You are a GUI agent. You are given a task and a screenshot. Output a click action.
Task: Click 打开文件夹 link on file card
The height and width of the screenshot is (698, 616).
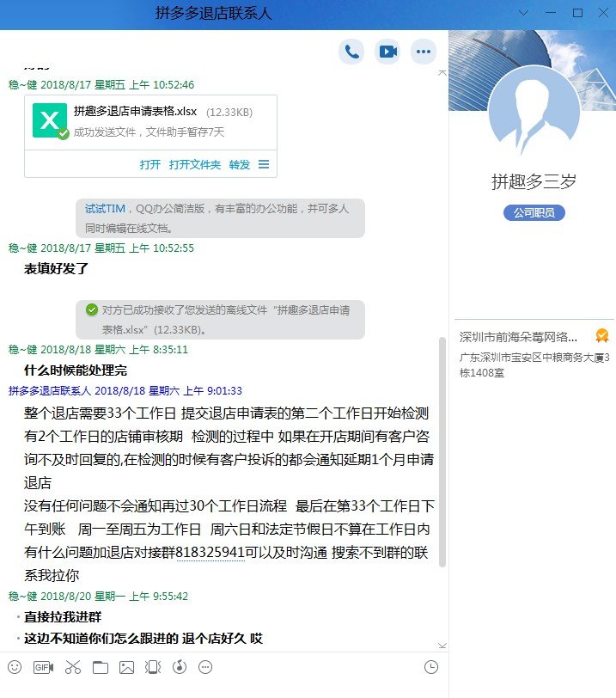tap(195, 165)
